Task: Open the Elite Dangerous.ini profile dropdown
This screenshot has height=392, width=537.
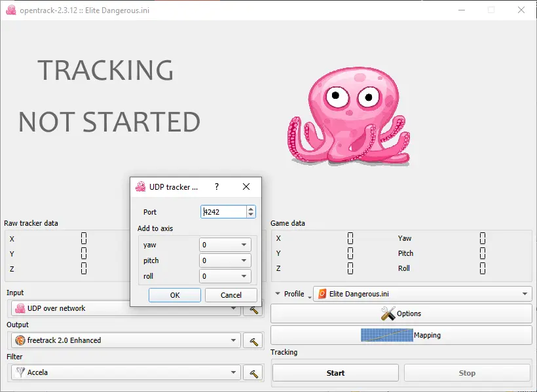Action: pyautogui.click(x=422, y=294)
